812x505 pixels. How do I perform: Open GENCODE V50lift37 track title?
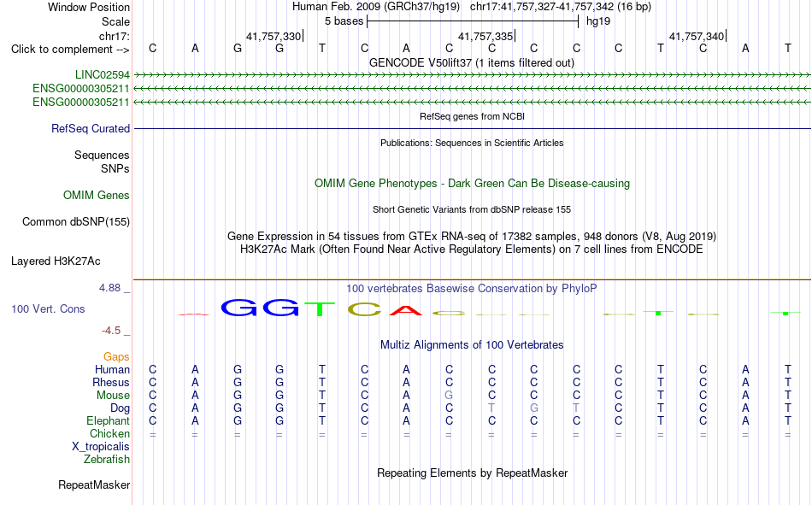[472, 62]
